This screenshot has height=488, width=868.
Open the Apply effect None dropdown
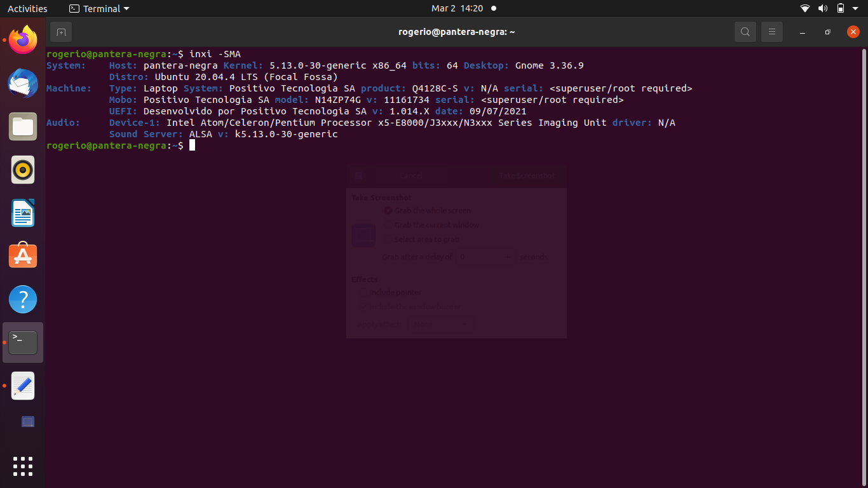(440, 324)
